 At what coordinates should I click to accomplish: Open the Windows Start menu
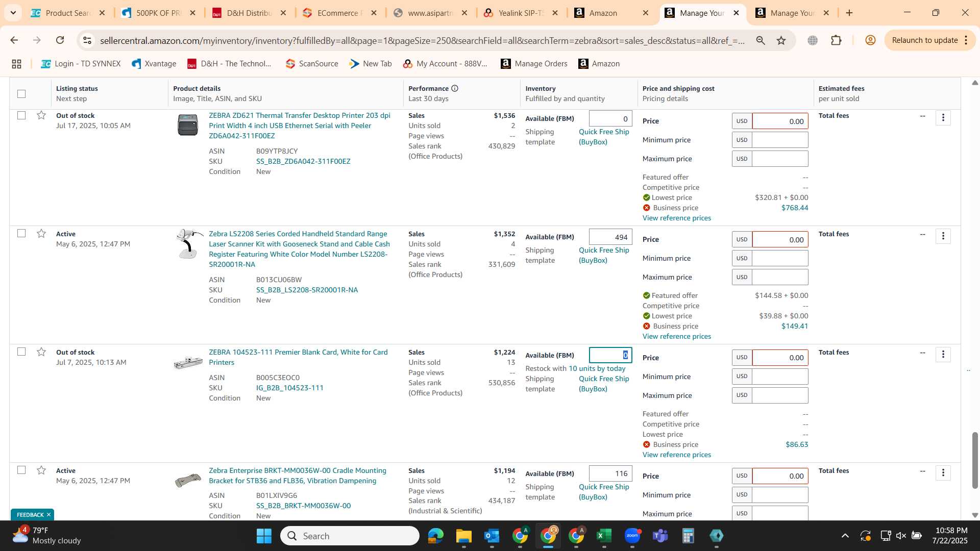[264, 536]
